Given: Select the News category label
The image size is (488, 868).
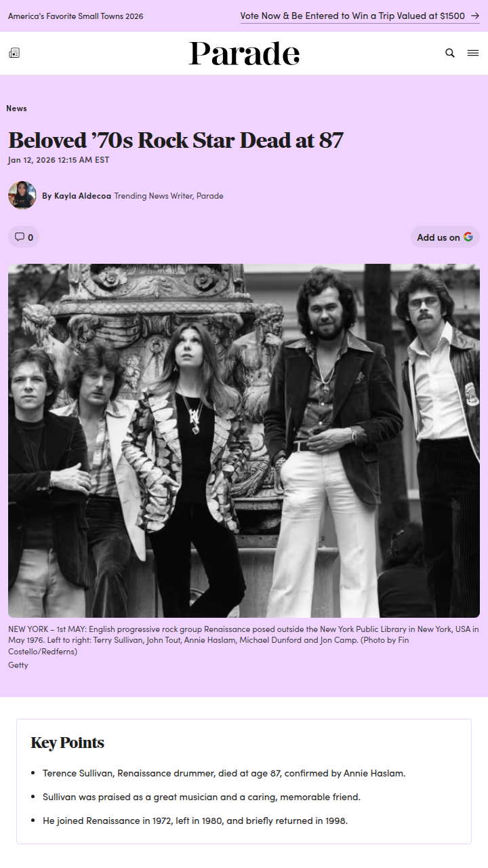Looking at the screenshot, I should (16, 108).
